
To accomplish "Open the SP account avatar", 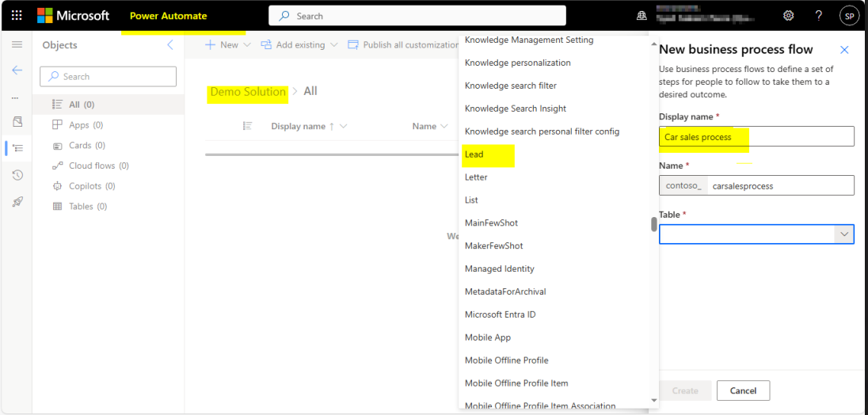I will click(x=849, y=16).
